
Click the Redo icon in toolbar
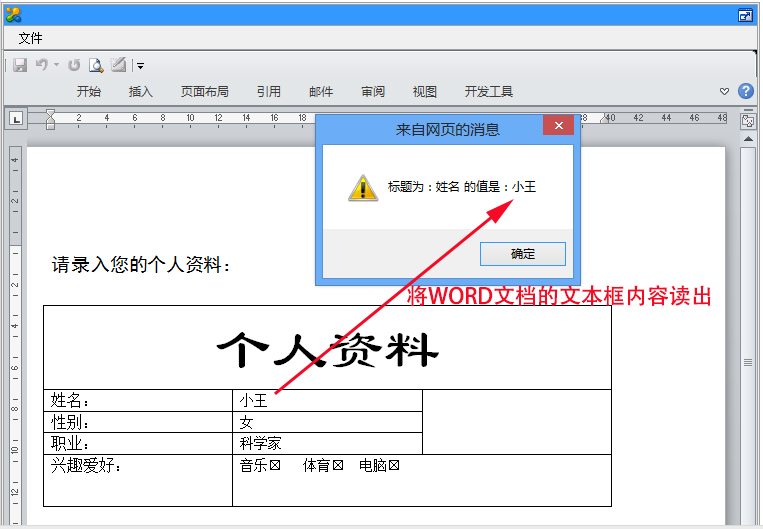pyautogui.click(x=74, y=65)
